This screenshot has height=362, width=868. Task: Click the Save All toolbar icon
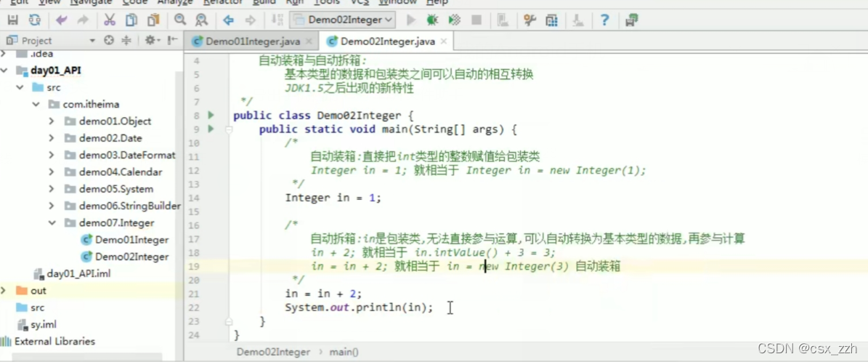[12, 20]
